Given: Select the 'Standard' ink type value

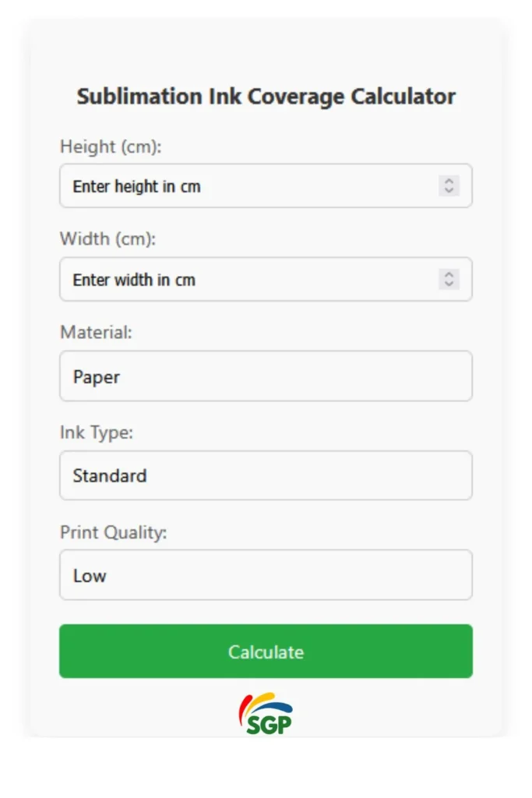Looking at the screenshot, I should coord(110,475).
